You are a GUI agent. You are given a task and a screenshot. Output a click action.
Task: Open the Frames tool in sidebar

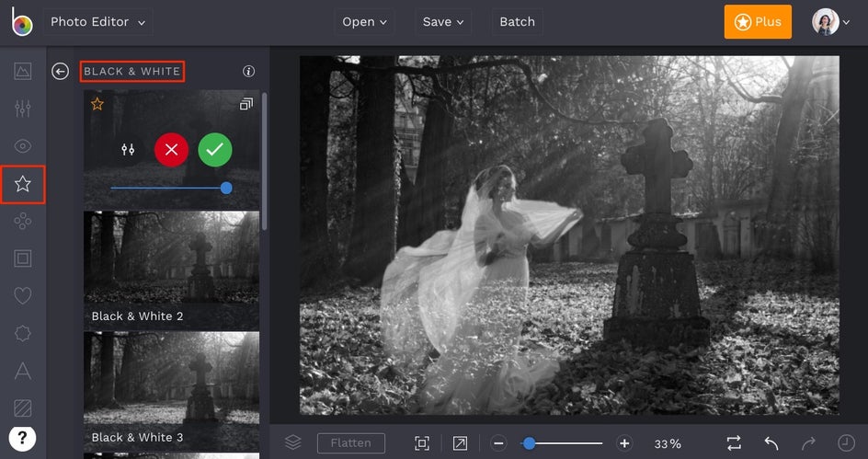(23, 258)
